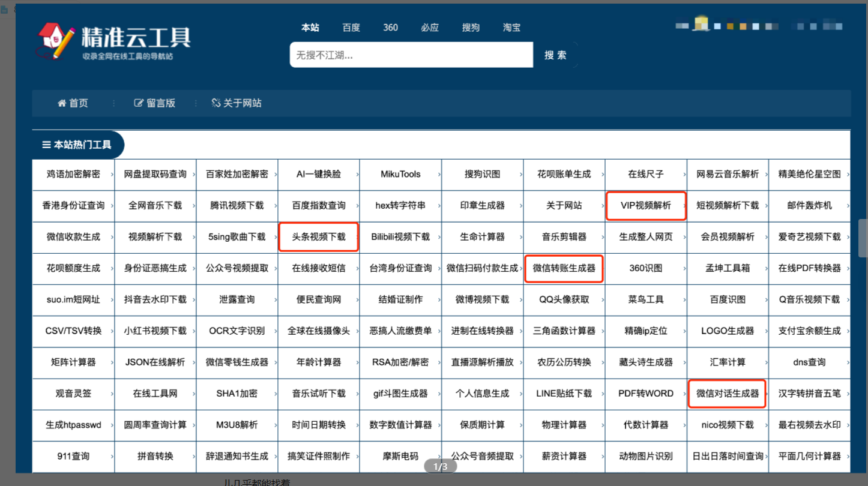Click the 精准云工具 site logo

pos(114,41)
